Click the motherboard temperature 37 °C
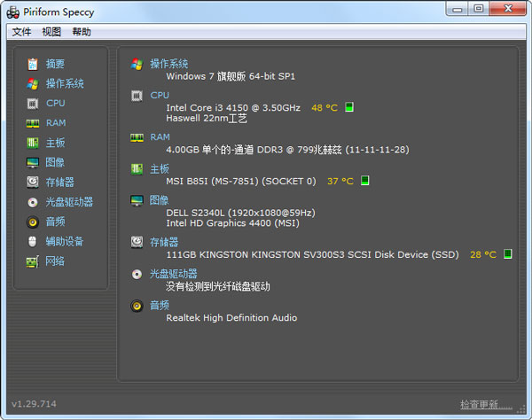 point(340,181)
